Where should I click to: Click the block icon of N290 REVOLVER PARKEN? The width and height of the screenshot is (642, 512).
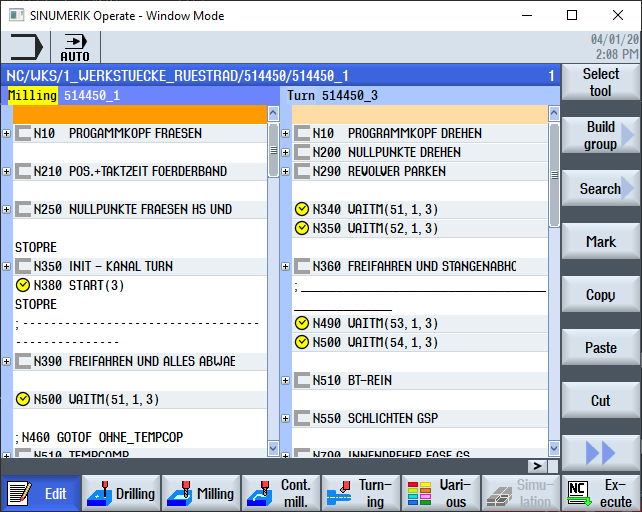[302, 171]
